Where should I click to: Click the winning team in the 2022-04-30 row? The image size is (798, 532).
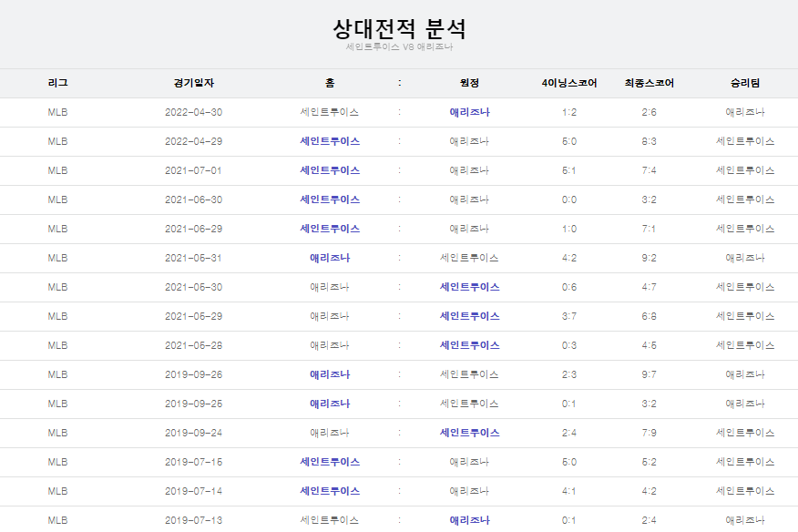tap(745, 113)
